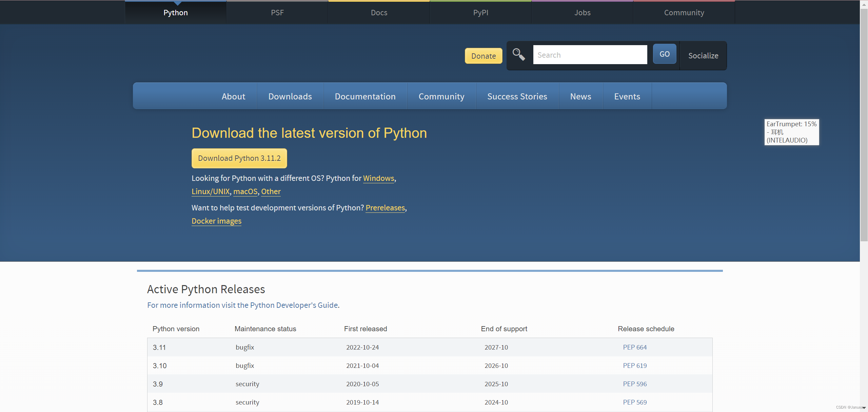This screenshot has width=868, height=412.
Task: Open the Downloads navigation menu
Action: [x=290, y=96]
